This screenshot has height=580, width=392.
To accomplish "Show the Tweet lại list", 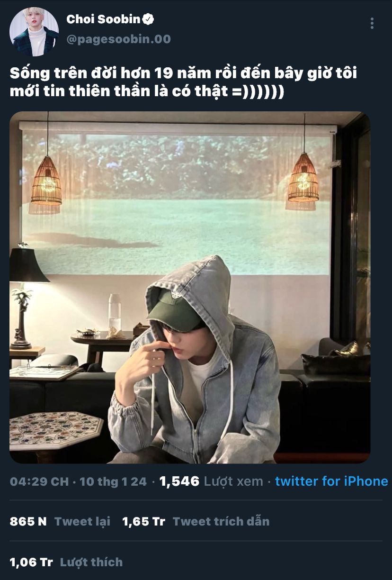I will click(82, 522).
